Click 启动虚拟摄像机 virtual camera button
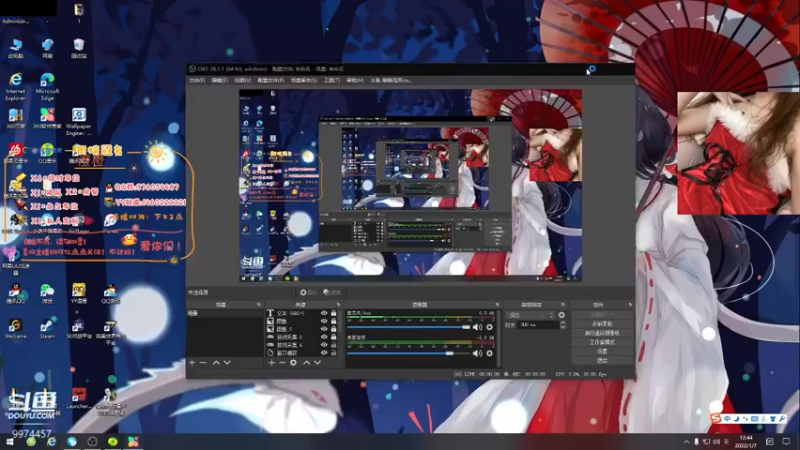The width and height of the screenshot is (800, 450). (x=602, y=333)
